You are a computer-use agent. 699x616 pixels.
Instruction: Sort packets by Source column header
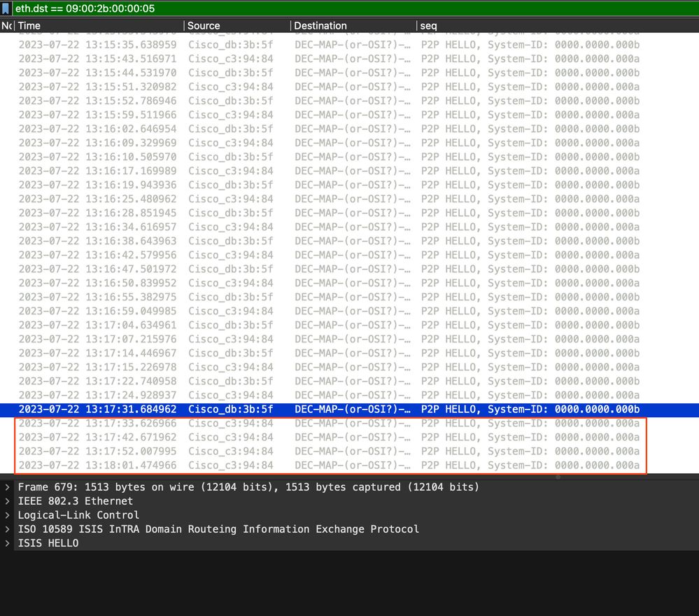(x=237, y=26)
